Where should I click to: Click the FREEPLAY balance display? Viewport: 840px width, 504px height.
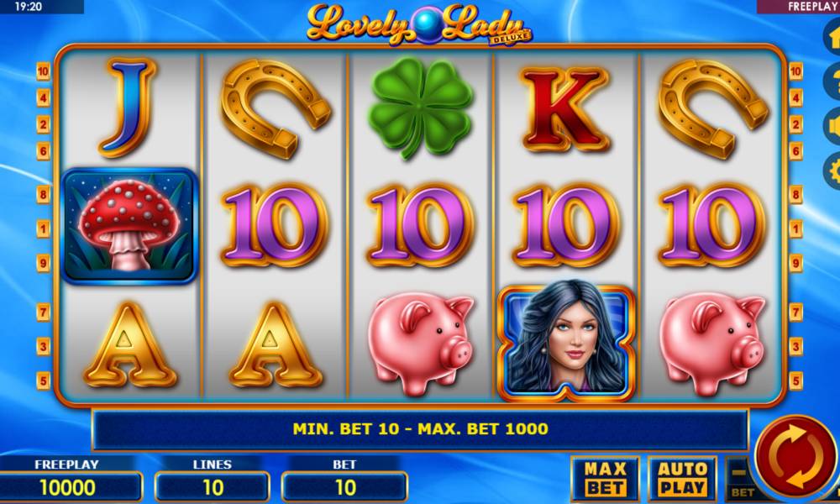pyautogui.click(x=69, y=487)
